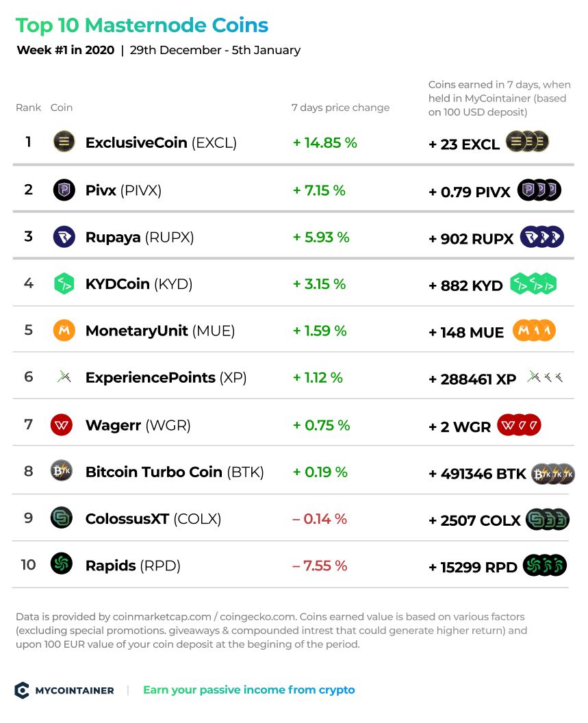Click the ExclusiveCoin logo icon at rank 1
Screen dimensions: 588x723
(x=64, y=142)
